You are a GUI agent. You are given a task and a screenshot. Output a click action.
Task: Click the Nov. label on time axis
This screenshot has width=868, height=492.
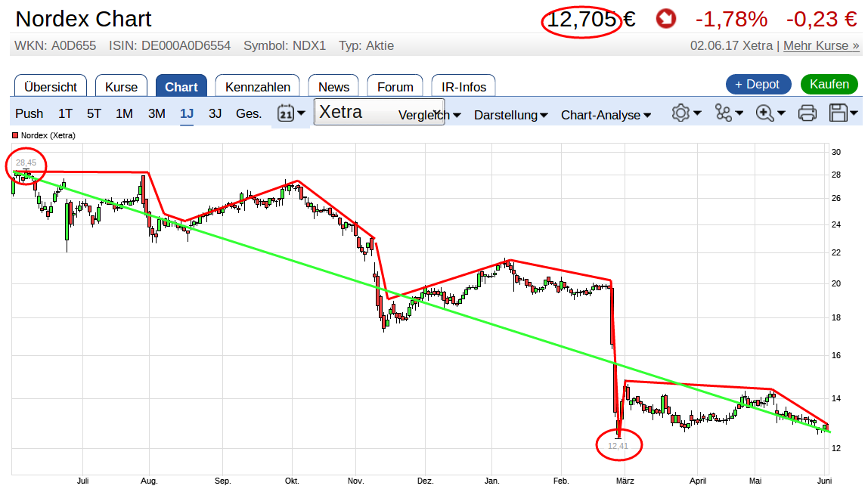(355, 481)
